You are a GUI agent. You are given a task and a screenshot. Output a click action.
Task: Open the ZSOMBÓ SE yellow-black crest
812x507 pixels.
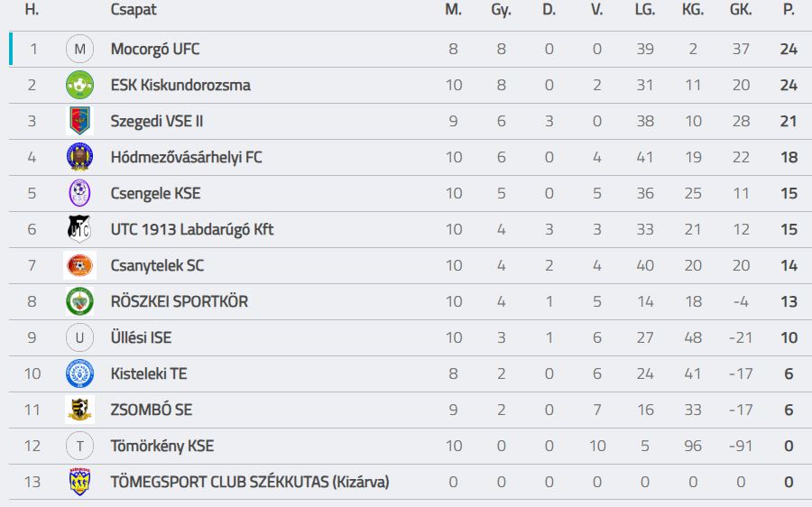point(79,410)
